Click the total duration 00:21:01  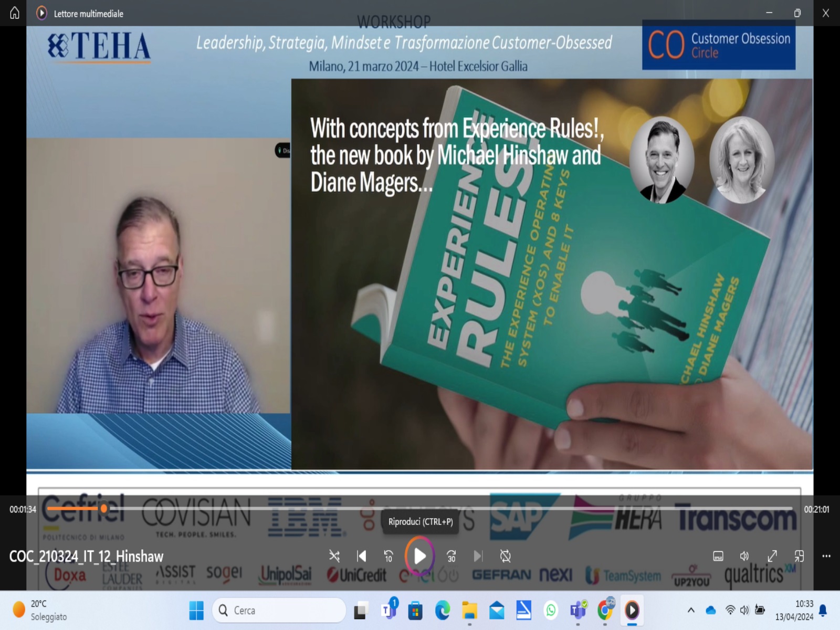pos(816,509)
